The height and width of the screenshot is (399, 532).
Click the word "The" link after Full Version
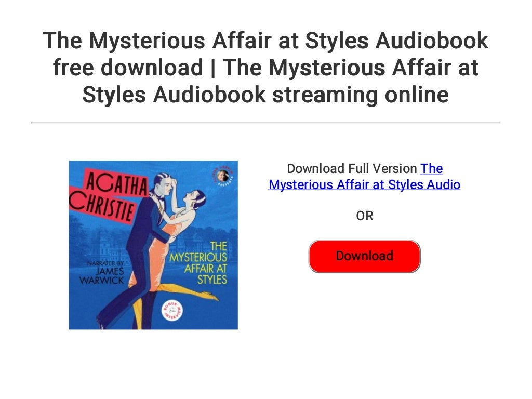coord(431,169)
